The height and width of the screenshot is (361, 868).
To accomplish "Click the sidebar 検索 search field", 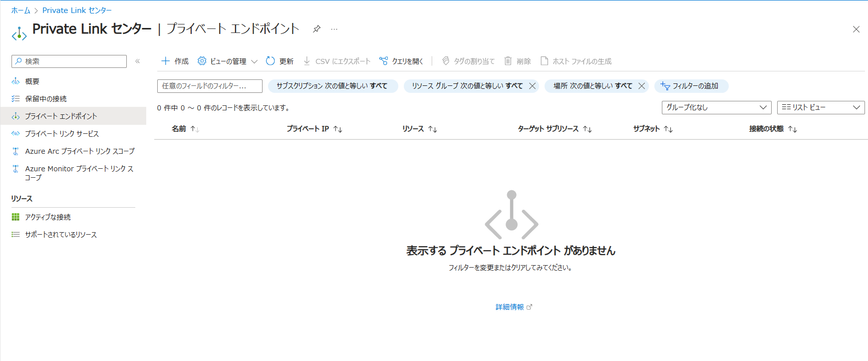I will coord(69,61).
